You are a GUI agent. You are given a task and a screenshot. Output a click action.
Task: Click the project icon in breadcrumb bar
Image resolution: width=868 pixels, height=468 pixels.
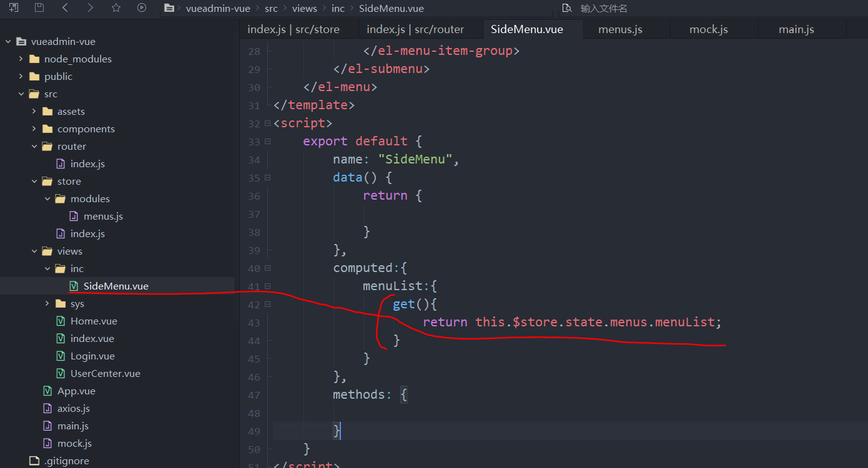click(x=169, y=8)
